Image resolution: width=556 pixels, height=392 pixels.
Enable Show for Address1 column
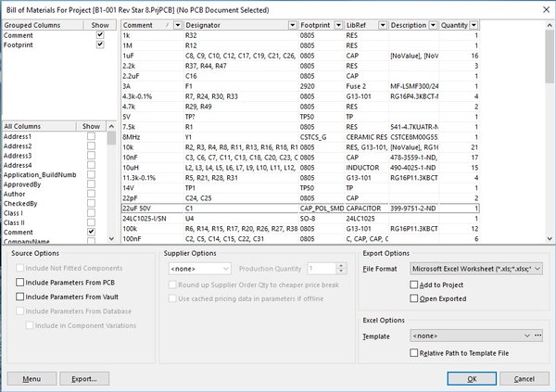[91, 136]
